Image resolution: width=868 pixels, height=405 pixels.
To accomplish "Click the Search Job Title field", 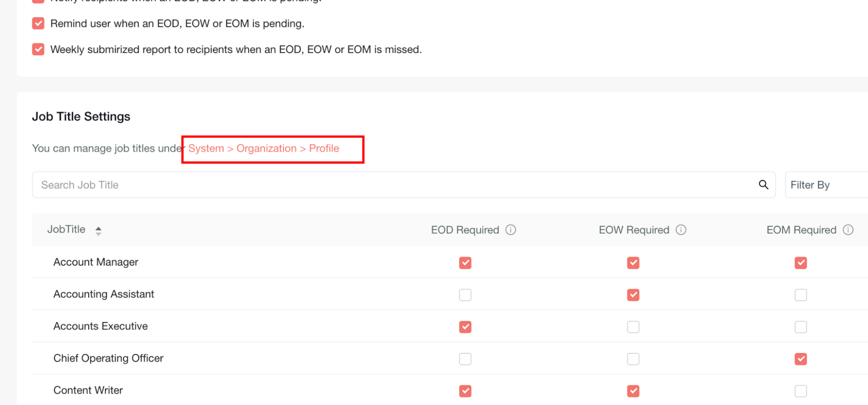I will [391, 185].
